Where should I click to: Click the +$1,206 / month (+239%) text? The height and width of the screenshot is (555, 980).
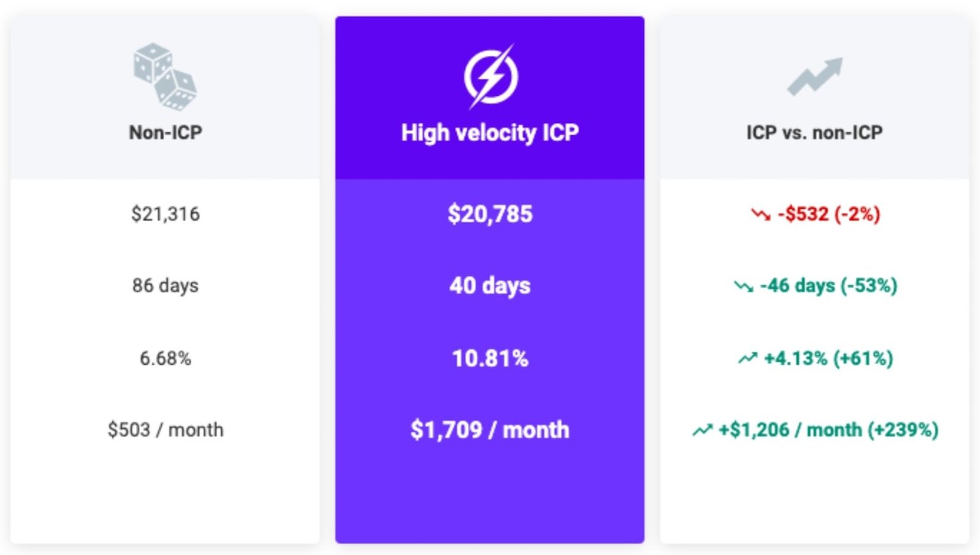[x=828, y=430]
